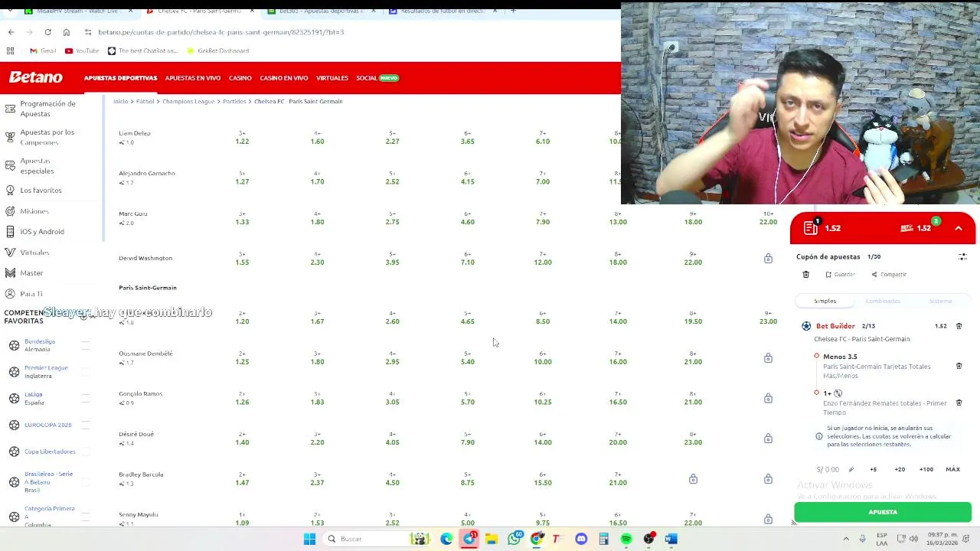980x551 pixels.
Task: Collapse Brasileirao Serie A Betano competition
Action: (x=86, y=482)
